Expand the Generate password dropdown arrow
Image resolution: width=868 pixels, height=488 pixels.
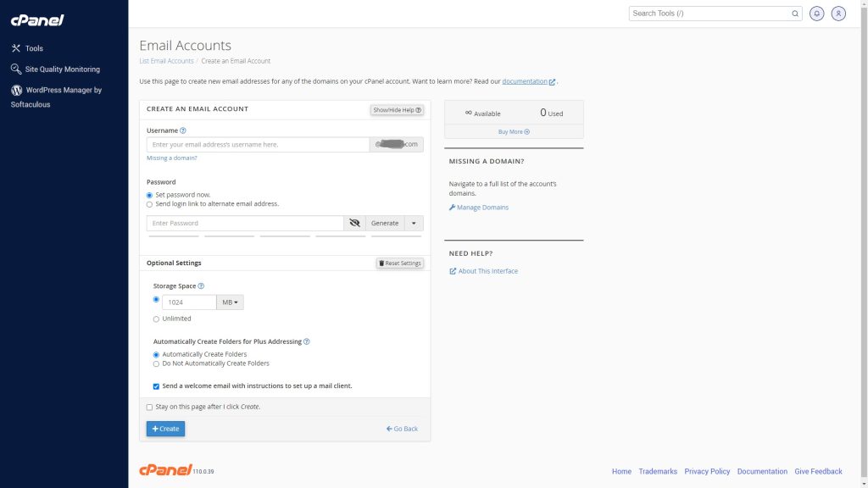pos(413,223)
